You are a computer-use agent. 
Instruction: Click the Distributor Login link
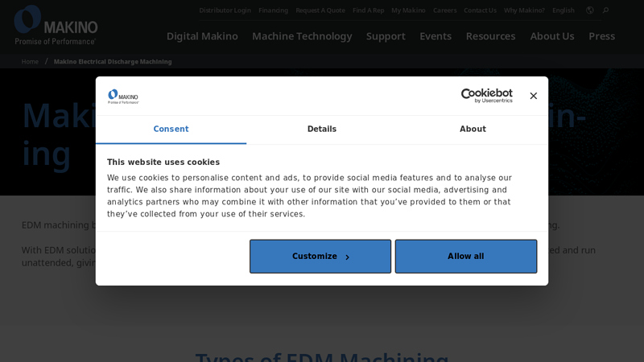pyautogui.click(x=225, y=10)
